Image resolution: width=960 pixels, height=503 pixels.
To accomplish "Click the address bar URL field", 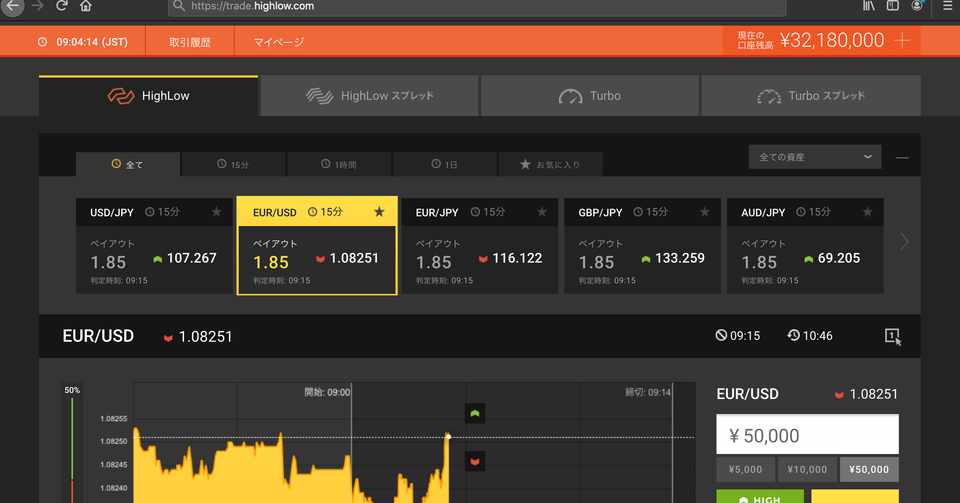I will pos(477,6).
